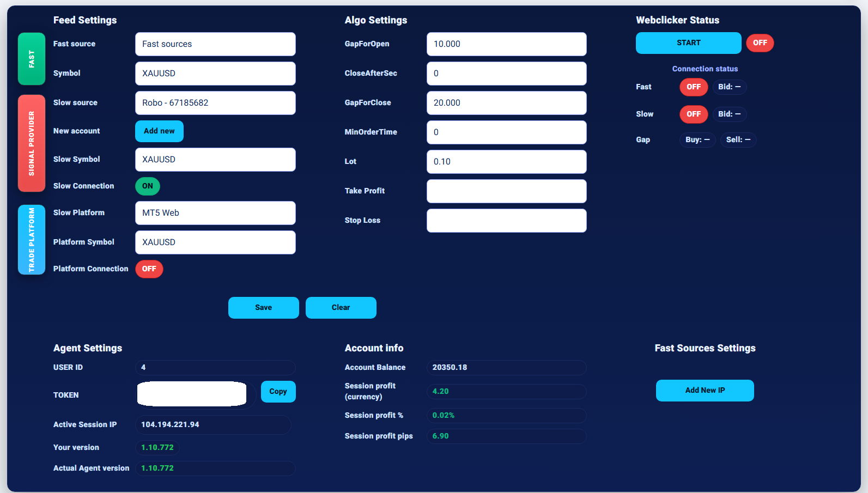The width and height of the screenshot is (868, 493).
Task: Copy the agent token with Copy button
Action: click(x=278, y=392)
